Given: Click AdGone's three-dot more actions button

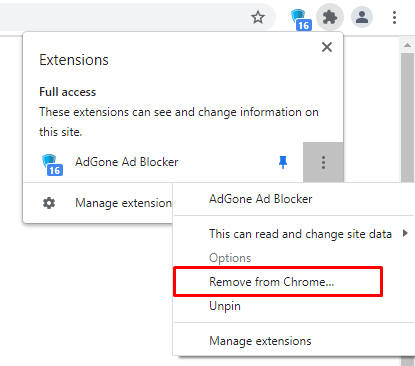Looking at the screenshot, I should tap(323, 162).
